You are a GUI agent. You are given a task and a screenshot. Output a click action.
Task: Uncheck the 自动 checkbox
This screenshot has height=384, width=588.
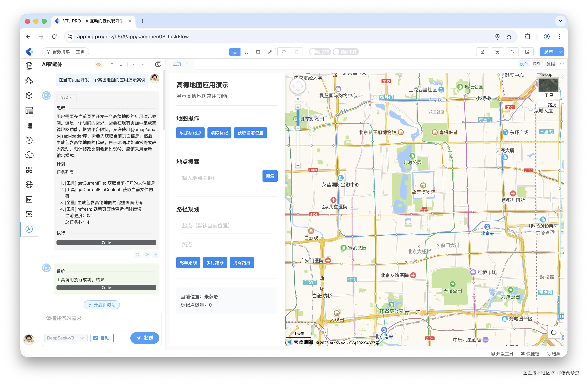(x=96, y=338)
